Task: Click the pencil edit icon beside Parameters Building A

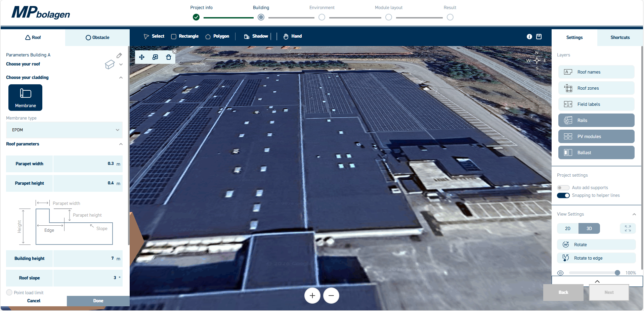Action: click(x=119, y=55)
